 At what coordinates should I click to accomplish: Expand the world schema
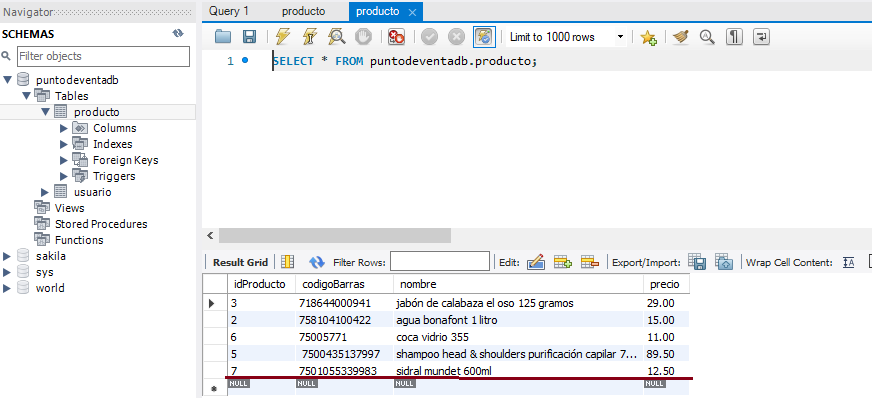click(7, 288)
